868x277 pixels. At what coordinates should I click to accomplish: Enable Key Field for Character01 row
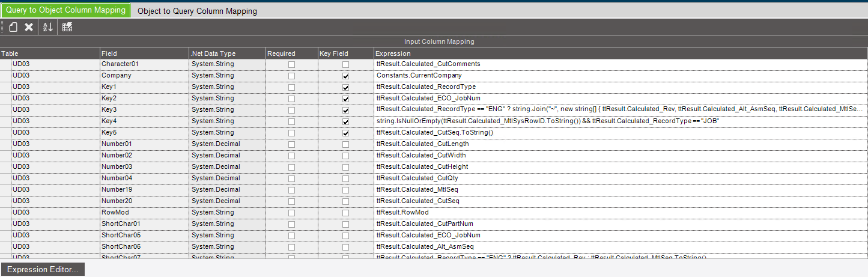coord(345,64)
